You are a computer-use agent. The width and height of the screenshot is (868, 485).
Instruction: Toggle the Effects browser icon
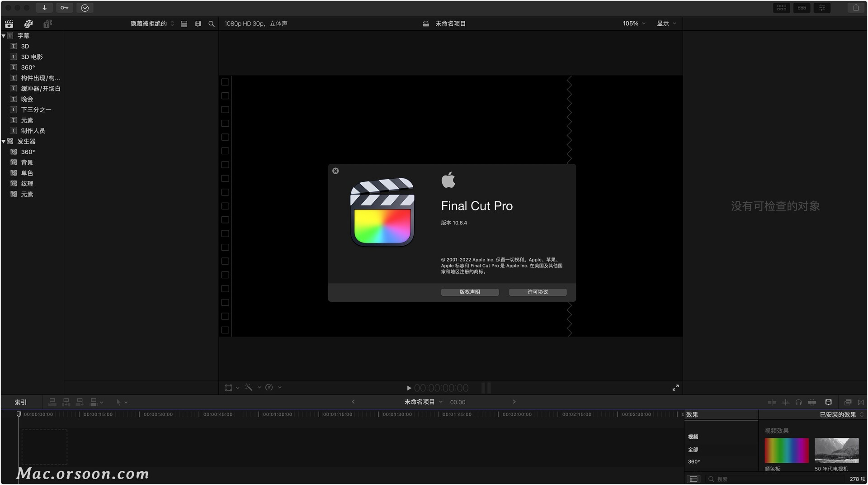point(848,402)
